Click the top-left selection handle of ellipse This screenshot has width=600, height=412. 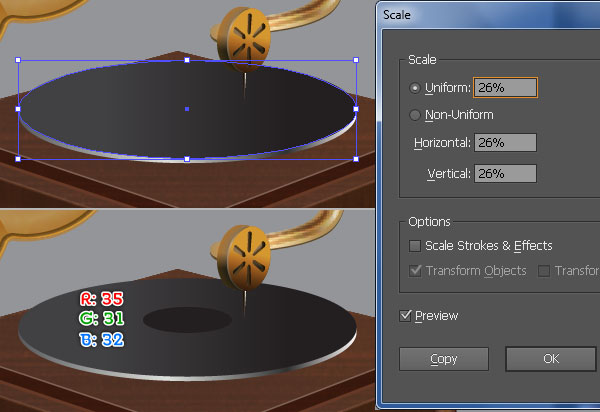[x=18, y=60]
